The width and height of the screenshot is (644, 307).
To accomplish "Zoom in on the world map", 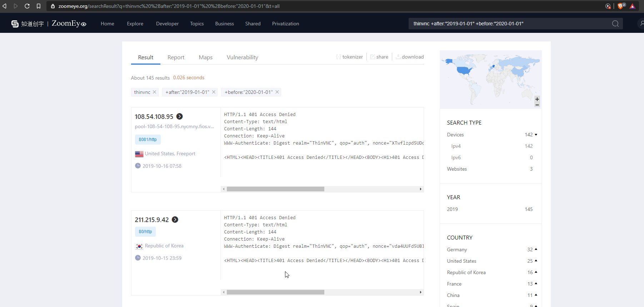I will coord(537,99).
